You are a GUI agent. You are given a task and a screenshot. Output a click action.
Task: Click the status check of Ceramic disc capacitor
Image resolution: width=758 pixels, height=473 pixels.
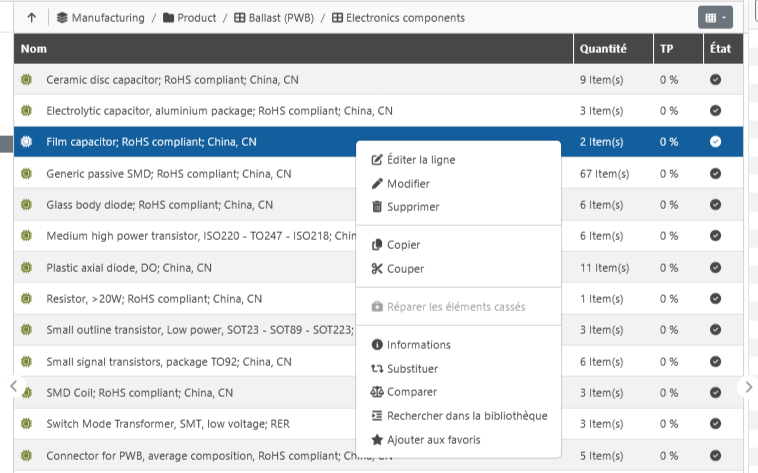pyautogui.click(x=715, y=80)
